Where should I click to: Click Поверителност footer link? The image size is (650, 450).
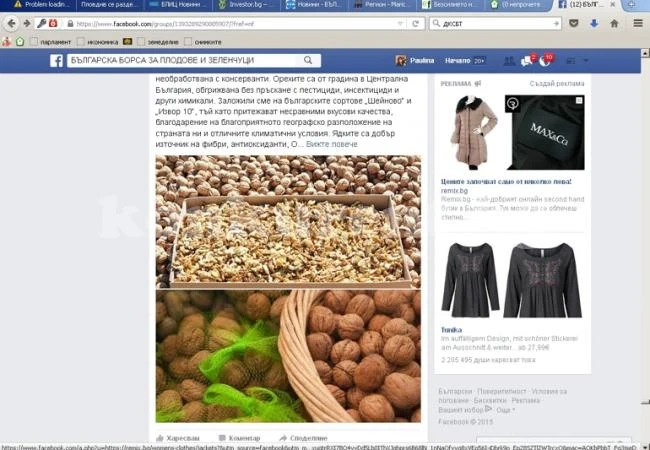[x=502, y=391]
